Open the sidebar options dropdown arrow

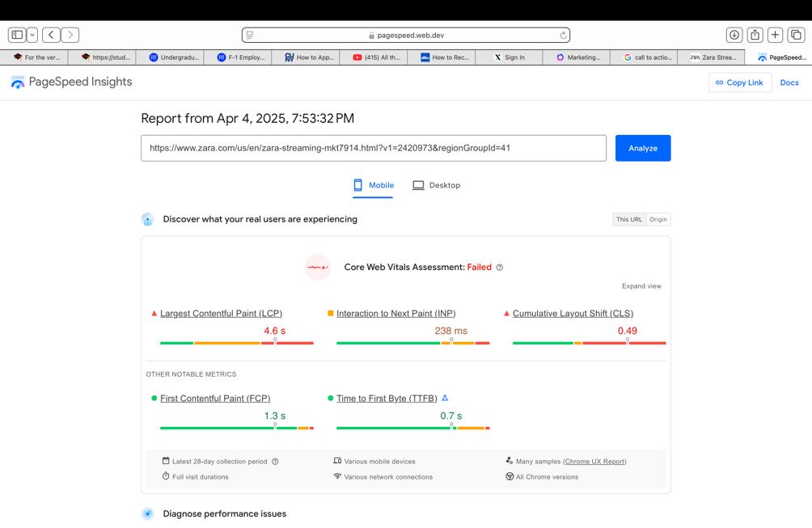point(32,35)
